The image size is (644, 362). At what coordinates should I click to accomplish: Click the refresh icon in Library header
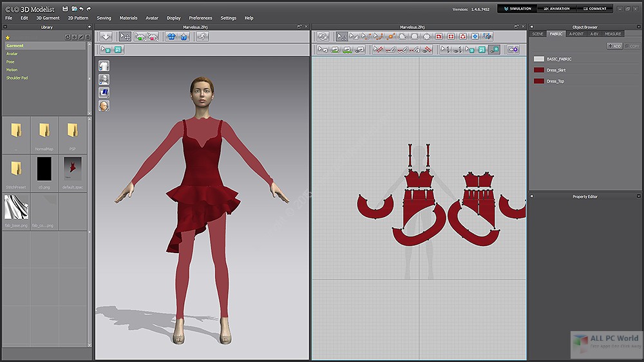[x=68, y=37]
